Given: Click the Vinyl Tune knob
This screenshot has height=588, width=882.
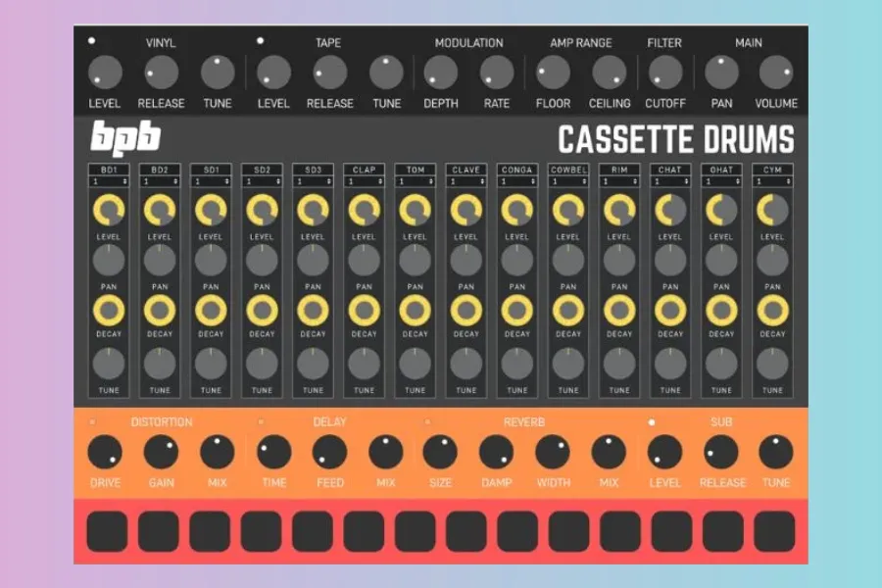Looking at the screenshot, I should point(218,72).
